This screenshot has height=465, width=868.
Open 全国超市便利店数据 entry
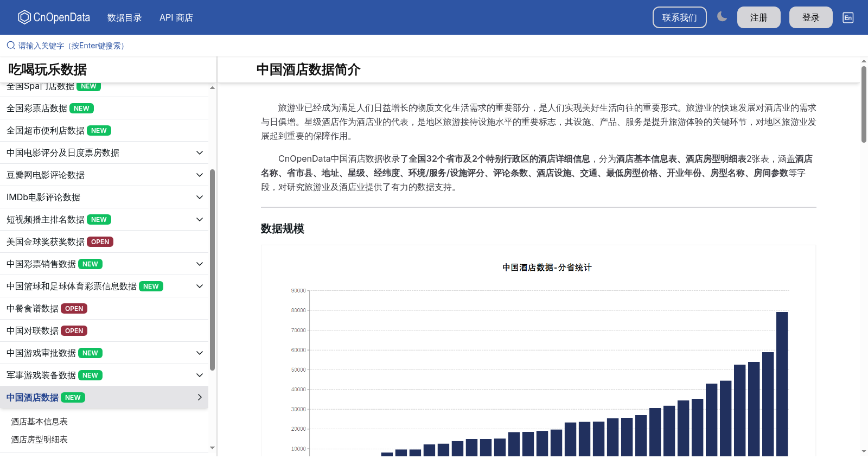click(104, 130)
